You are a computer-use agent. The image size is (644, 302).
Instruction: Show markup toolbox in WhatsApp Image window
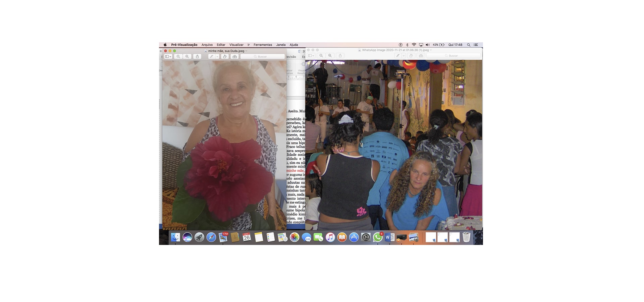pyautogui.click(x=421, y=56)
